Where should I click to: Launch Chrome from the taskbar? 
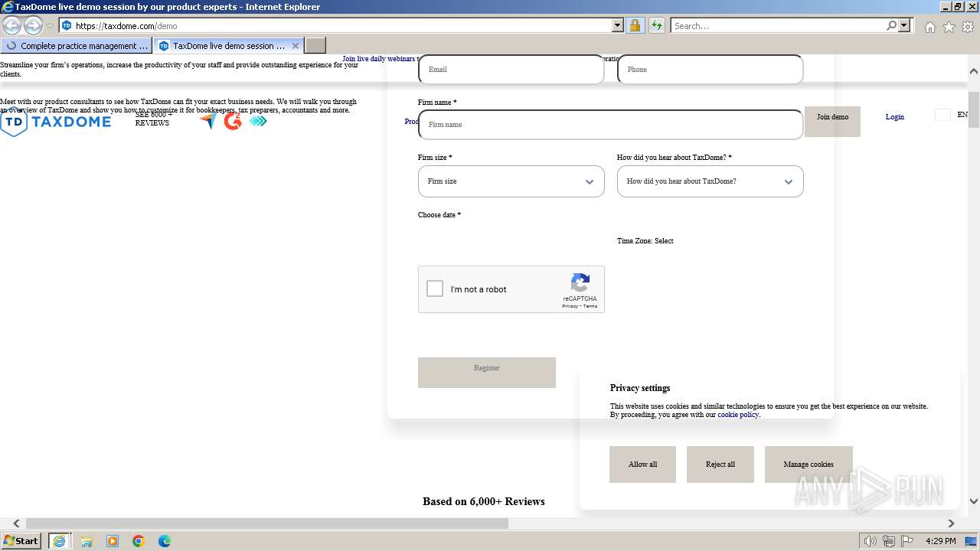tap(139, 541)
